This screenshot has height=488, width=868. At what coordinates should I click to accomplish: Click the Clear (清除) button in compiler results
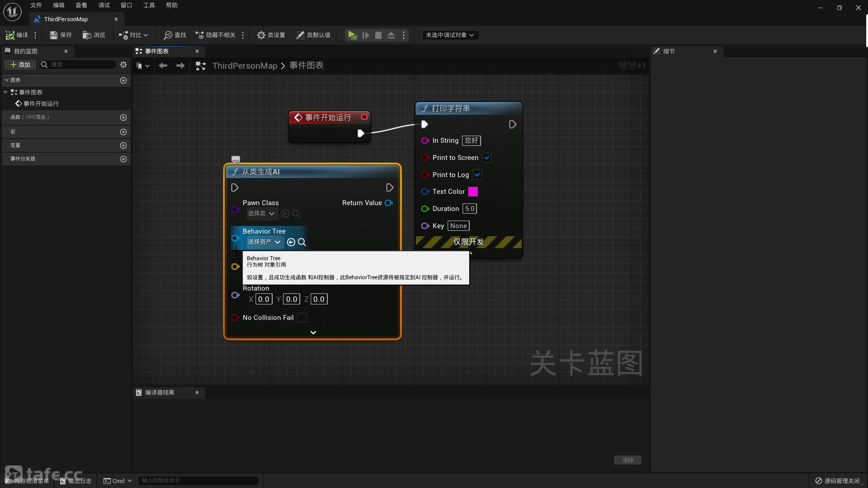point(627,460)
